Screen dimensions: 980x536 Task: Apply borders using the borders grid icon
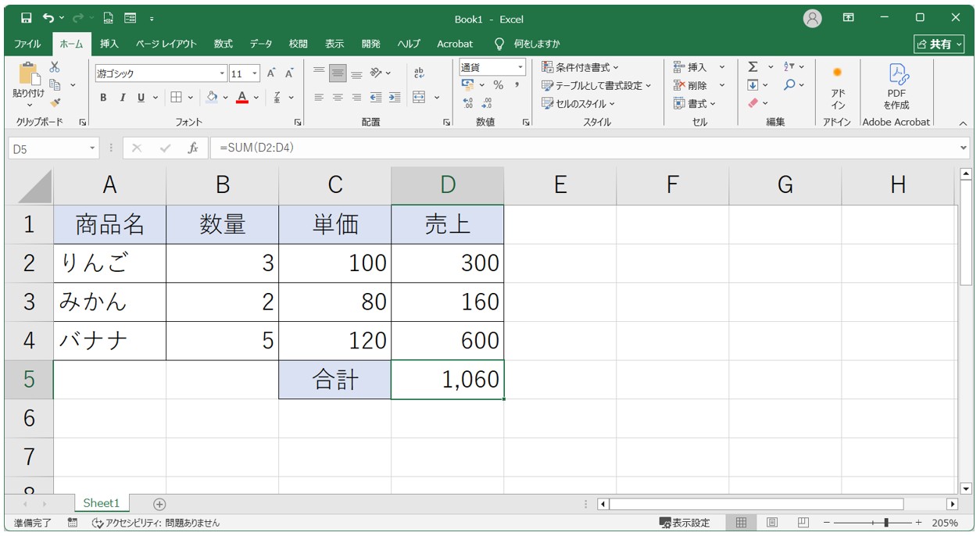click(176, 98)
